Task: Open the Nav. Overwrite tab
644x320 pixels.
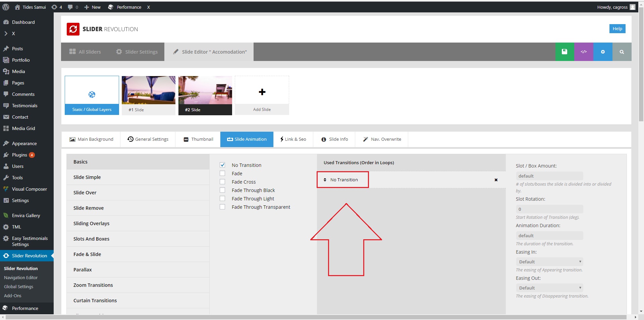Action: pos(382,139)
